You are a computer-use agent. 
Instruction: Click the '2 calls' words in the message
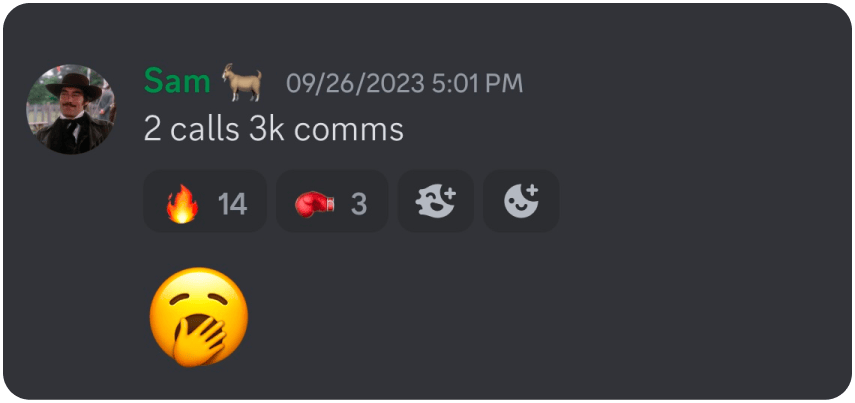coord(191,130)
